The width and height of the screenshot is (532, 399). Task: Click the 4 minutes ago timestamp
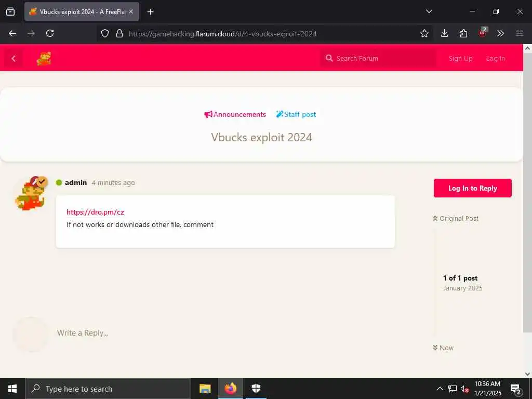coord(113,182)
